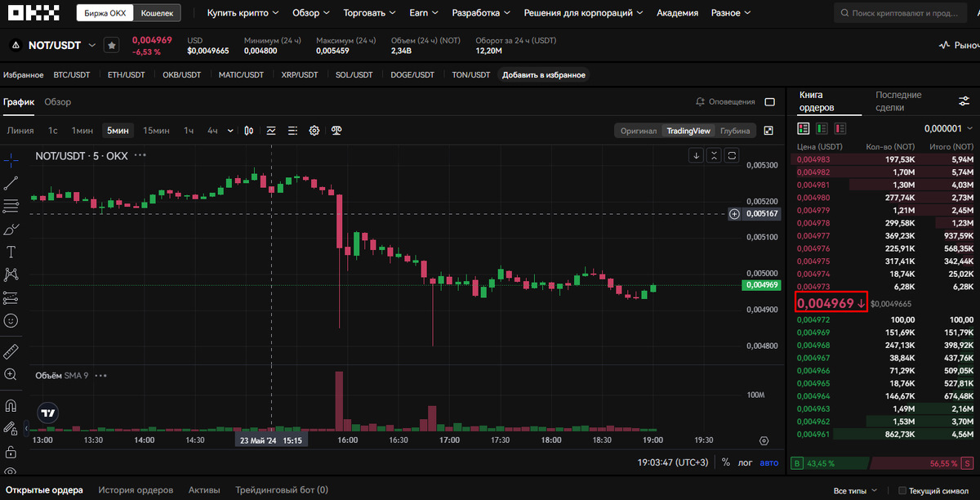Open BTC/USDT from favorites bar
The height and width of the screenshot is (500, 980).
coord(72,75)
